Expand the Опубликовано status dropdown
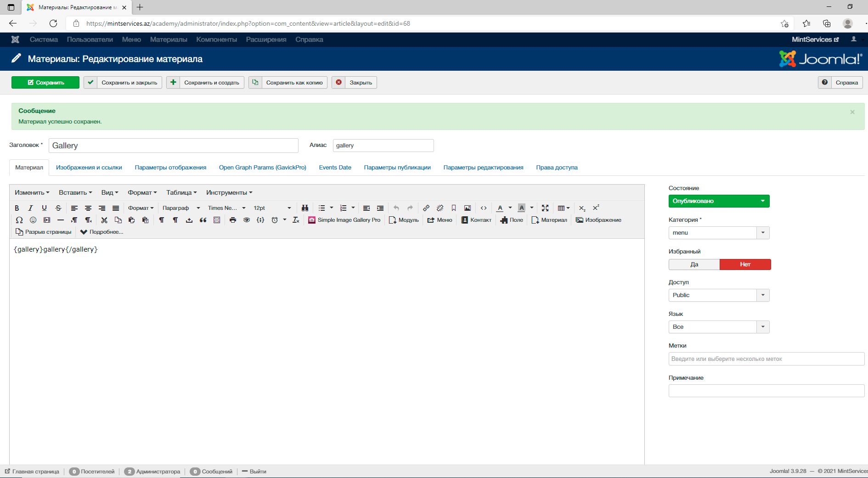 719,201
